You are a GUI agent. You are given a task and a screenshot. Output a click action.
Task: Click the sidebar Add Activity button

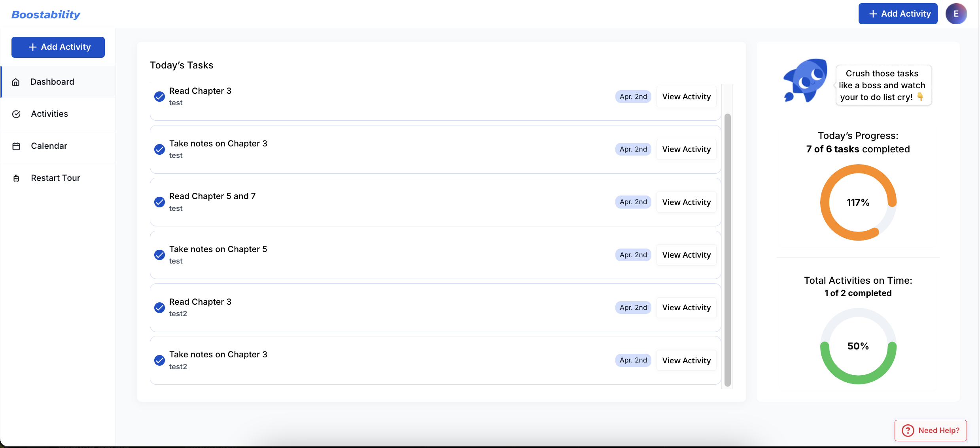58,47
